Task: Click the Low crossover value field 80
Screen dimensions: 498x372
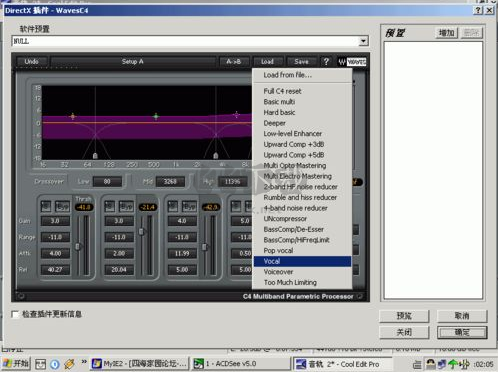Action: pos(107,182)
